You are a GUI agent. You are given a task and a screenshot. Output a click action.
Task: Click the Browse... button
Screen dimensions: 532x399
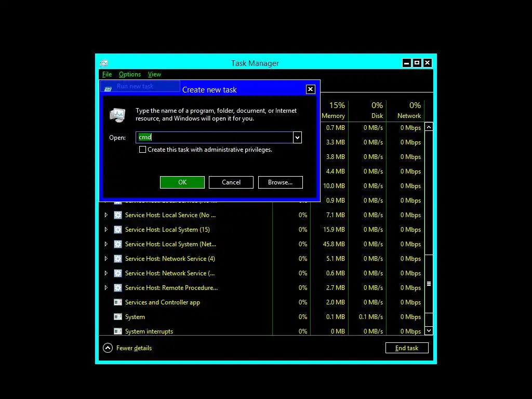tap(280, 182)
